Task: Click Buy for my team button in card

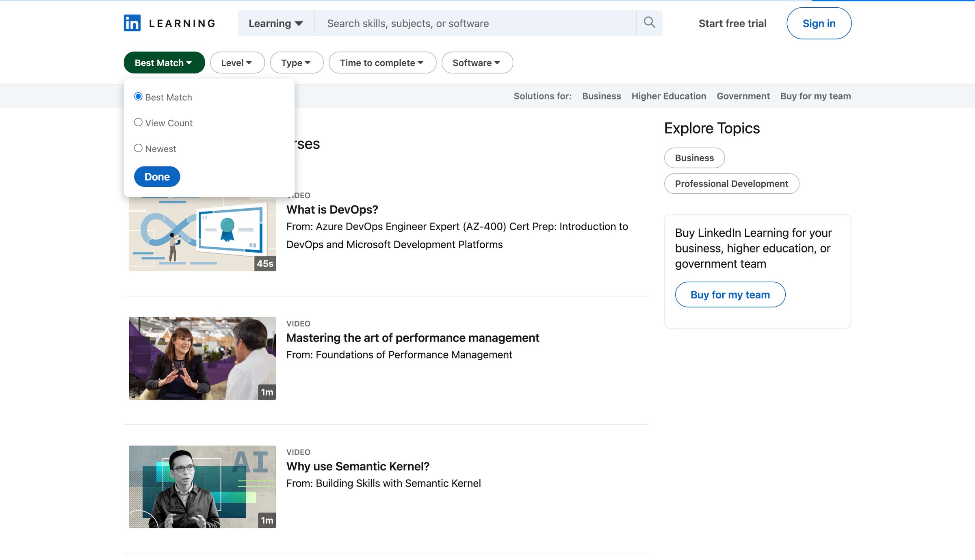Action: 730,294
